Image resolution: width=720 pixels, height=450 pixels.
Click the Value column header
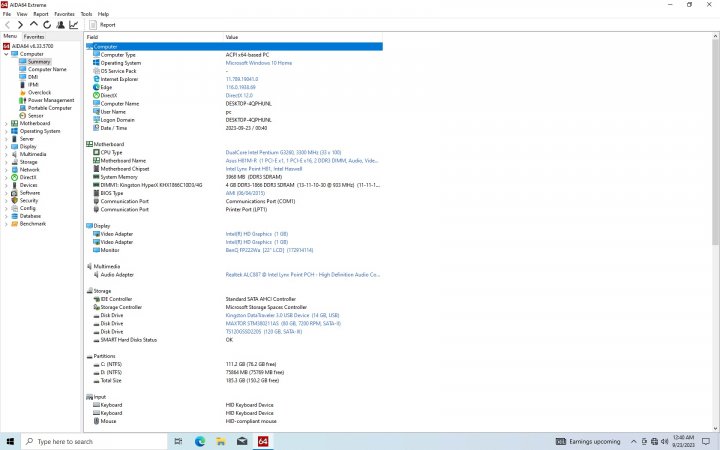(303, 37)
